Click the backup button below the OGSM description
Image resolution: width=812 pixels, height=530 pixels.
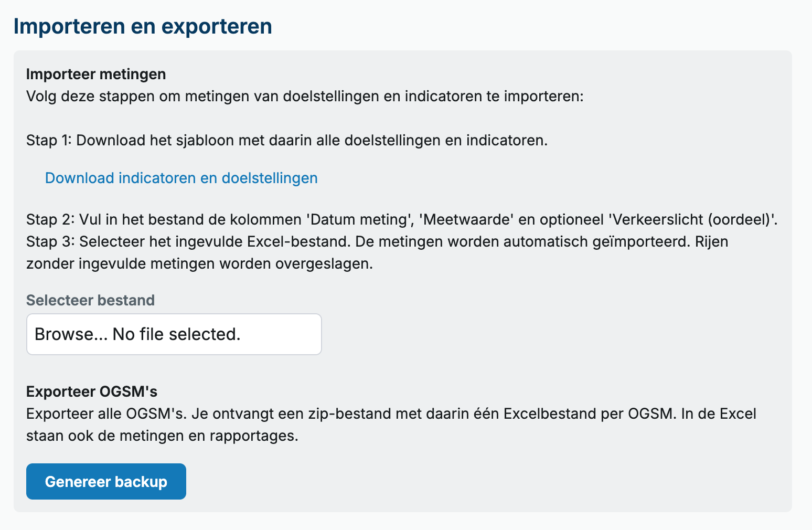pos(106,481)
